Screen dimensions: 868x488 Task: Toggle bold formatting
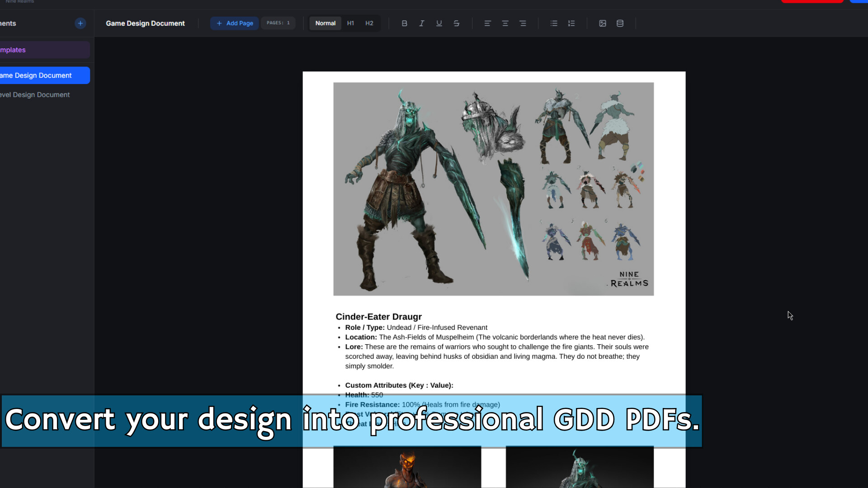[x=404, y=23]
